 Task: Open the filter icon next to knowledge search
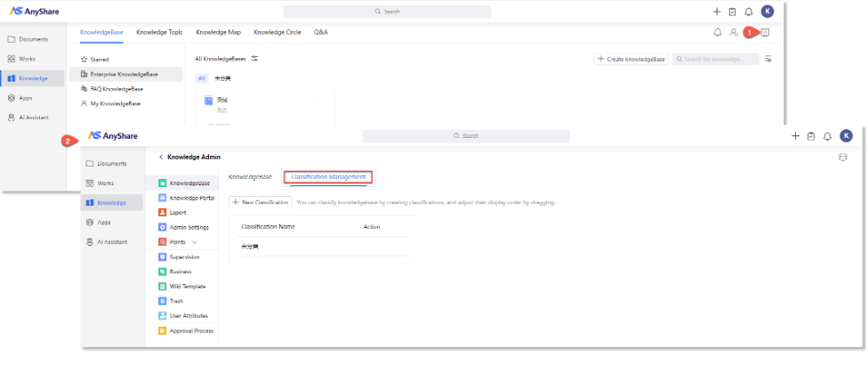(x=768, y=59)
